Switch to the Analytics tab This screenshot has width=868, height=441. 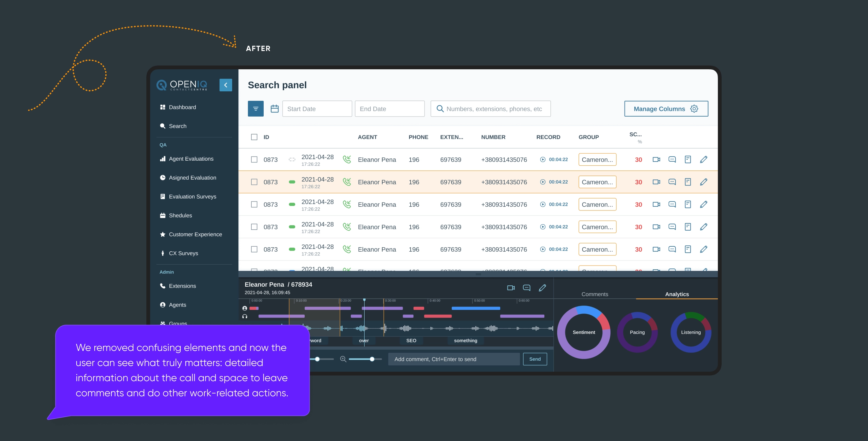click(677, 294)
